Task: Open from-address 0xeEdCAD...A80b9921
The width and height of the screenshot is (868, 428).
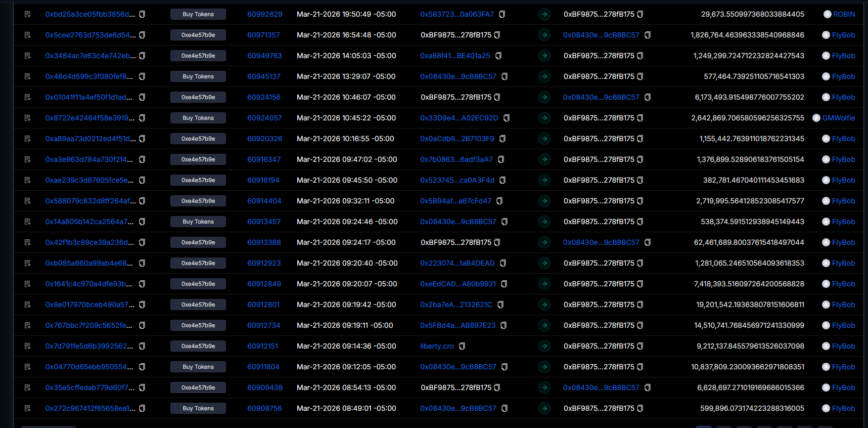Action: (x=458, y=284)
